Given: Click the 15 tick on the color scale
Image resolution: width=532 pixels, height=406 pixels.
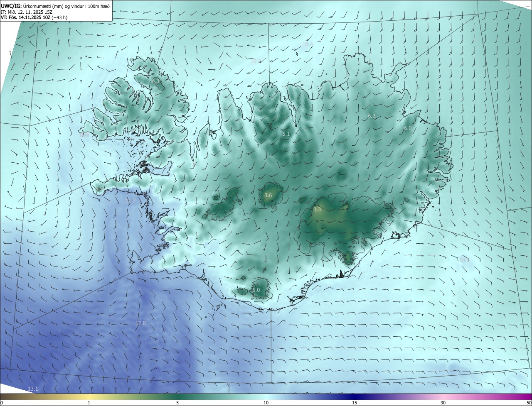Looking at the screenshot, I should [355, 403].
